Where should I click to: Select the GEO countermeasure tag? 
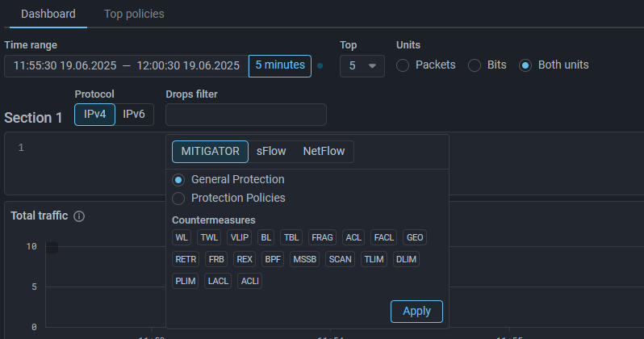tap(415, 237)
